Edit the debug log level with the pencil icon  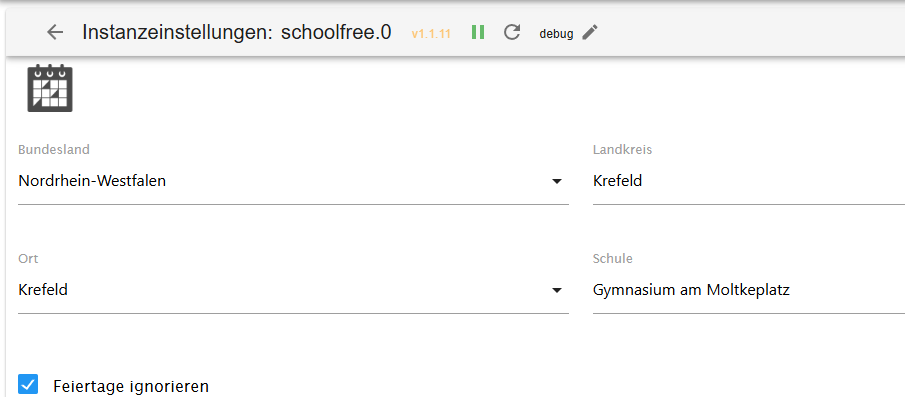pos(590,32)
